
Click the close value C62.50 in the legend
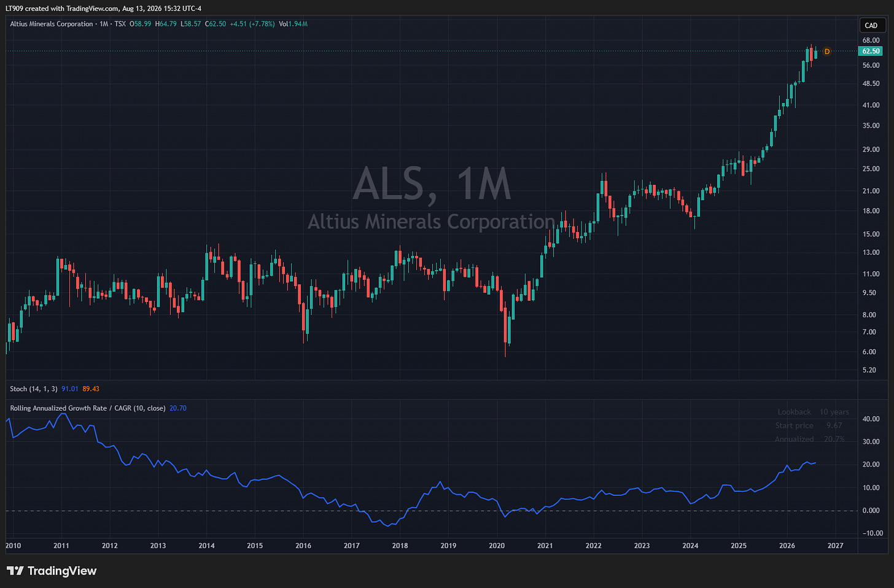coord(216,24)
